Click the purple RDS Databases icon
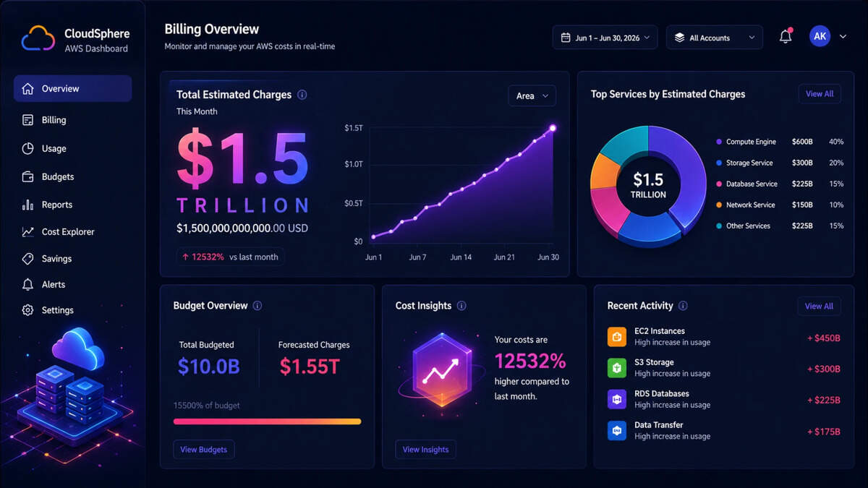 [x=617, y=400]
